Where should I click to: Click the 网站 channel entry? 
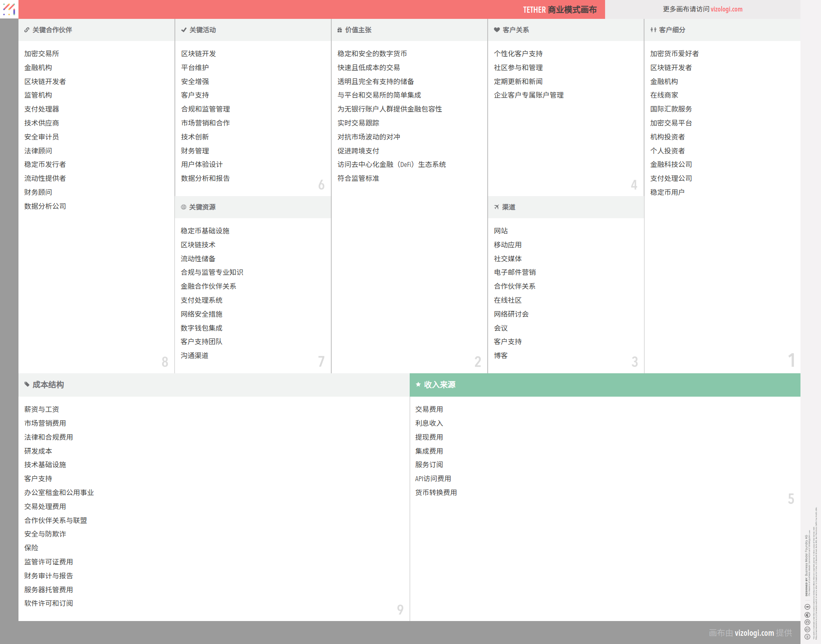[500, 231]
